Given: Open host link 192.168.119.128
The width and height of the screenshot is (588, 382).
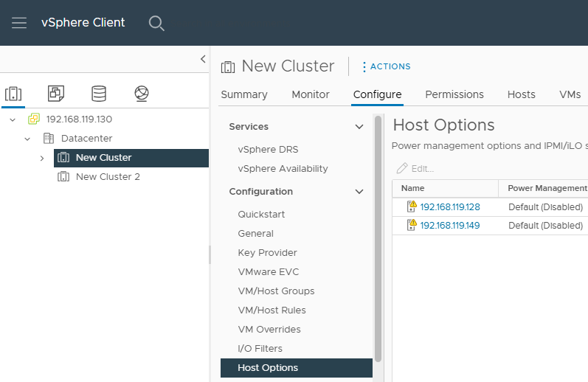Looking at the screenshot, I should click(x=450, y=207).
